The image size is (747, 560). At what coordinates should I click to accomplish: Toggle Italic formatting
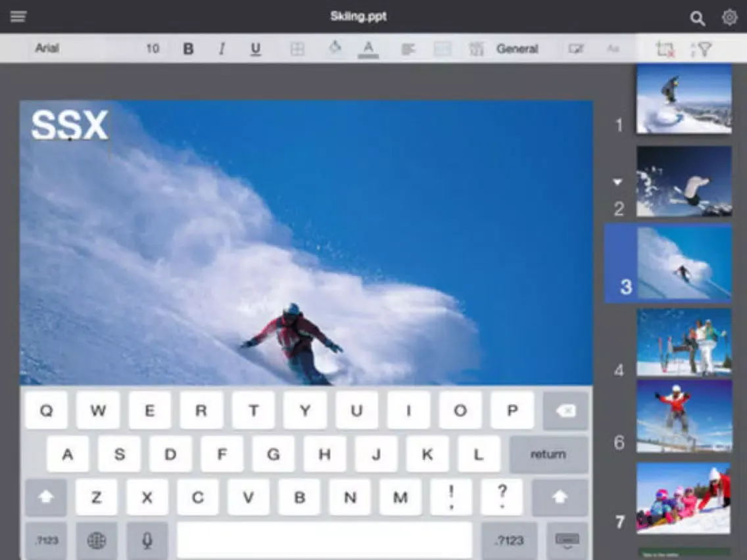[222, 49]
